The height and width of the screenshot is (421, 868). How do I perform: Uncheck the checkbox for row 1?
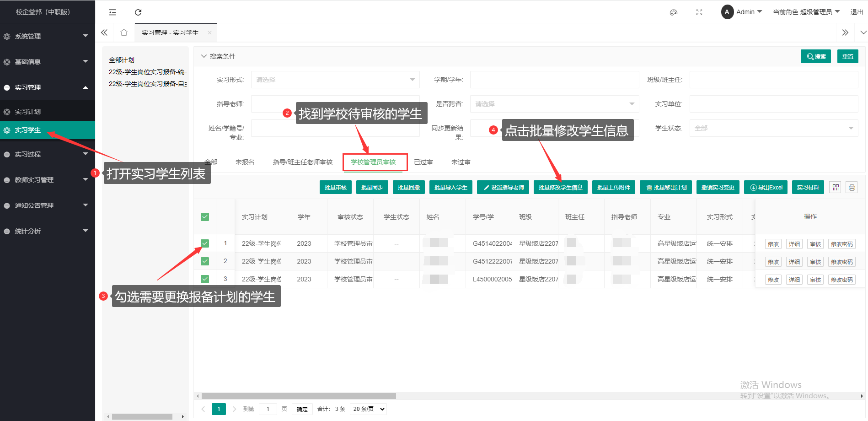205,243
